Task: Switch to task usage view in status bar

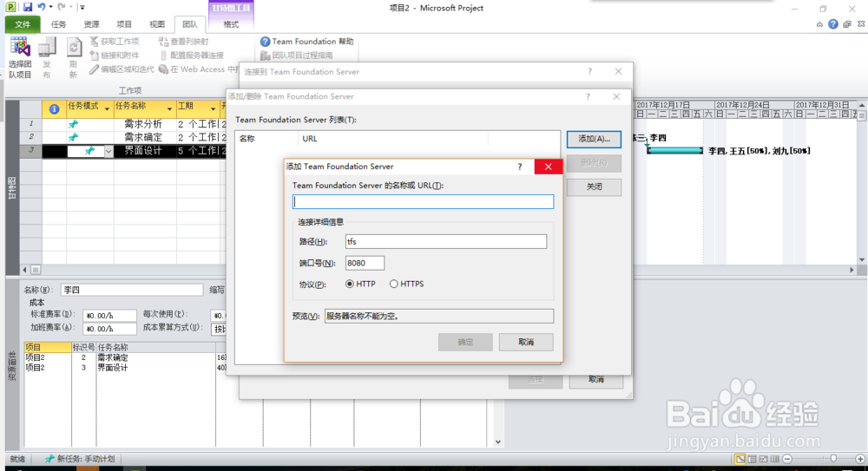Action: click(x=753, y=459)
